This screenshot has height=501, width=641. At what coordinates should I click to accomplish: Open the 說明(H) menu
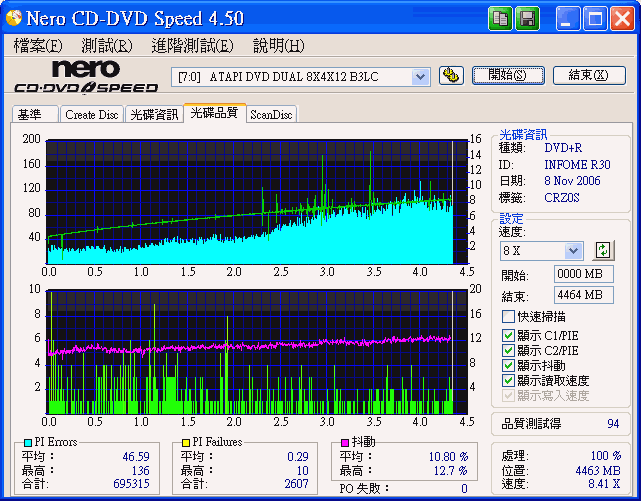click(x=279, y=45)
